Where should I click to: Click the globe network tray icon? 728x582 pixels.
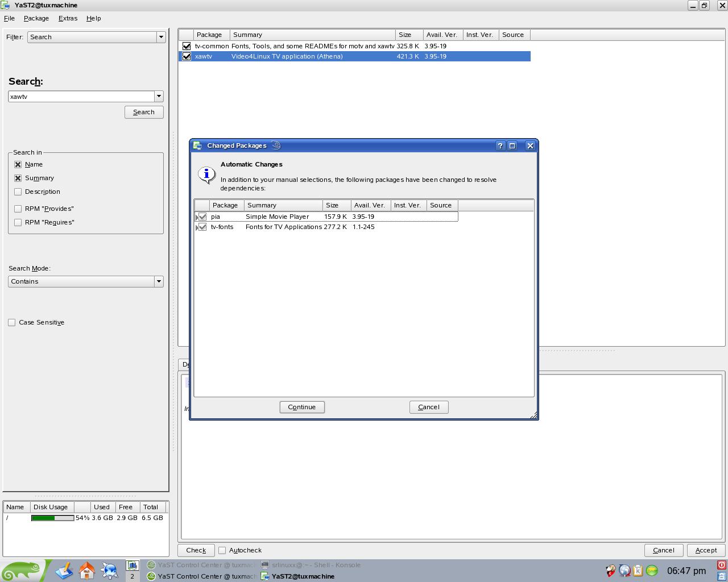pos(624,571)
